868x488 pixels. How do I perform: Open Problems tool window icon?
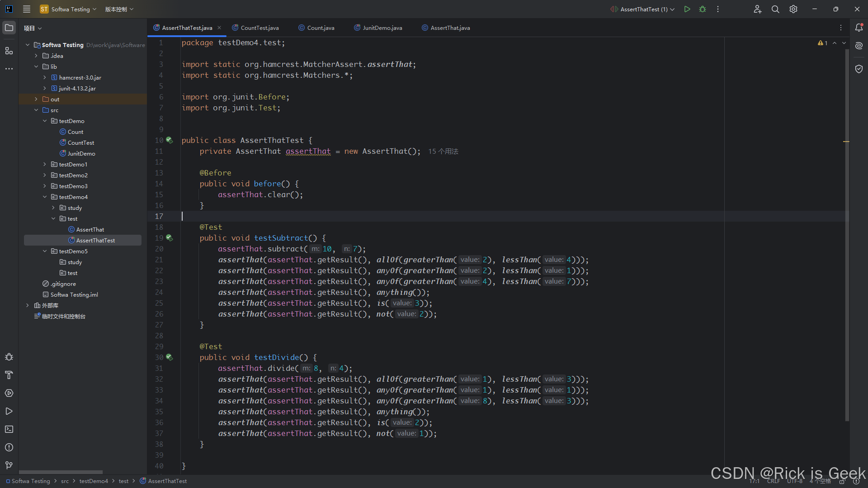[9, 447]
